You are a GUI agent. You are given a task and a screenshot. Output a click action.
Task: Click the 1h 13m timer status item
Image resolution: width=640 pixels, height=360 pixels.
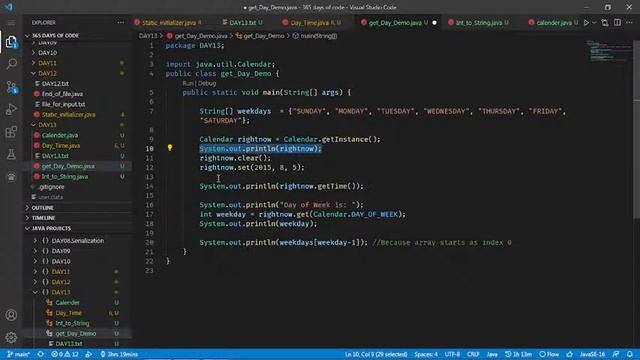pyautogui.click(x=518, y=354)
